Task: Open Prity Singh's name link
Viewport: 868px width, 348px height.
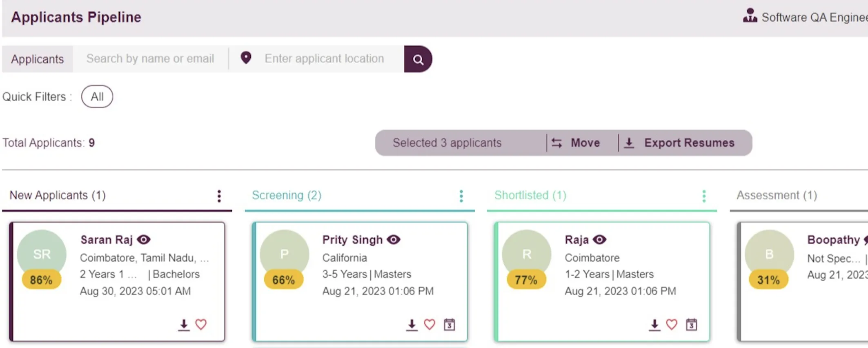Action: coord(352,239)
